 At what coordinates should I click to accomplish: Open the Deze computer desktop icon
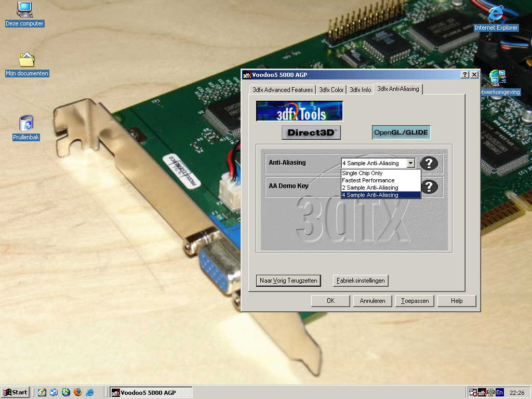(24, 14)
